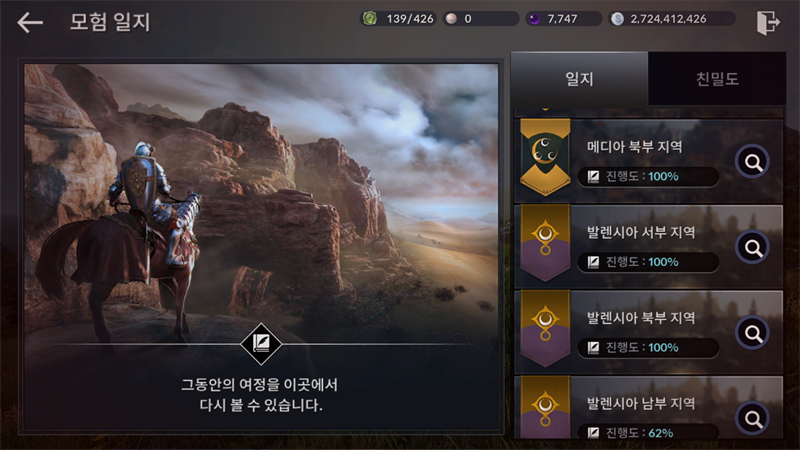Image resolution: width=800 pixels, height=450 pixels.
Task: Tap the back arrow next to 모험 일지
Action: pyautogui.click(x=30, y=22)
